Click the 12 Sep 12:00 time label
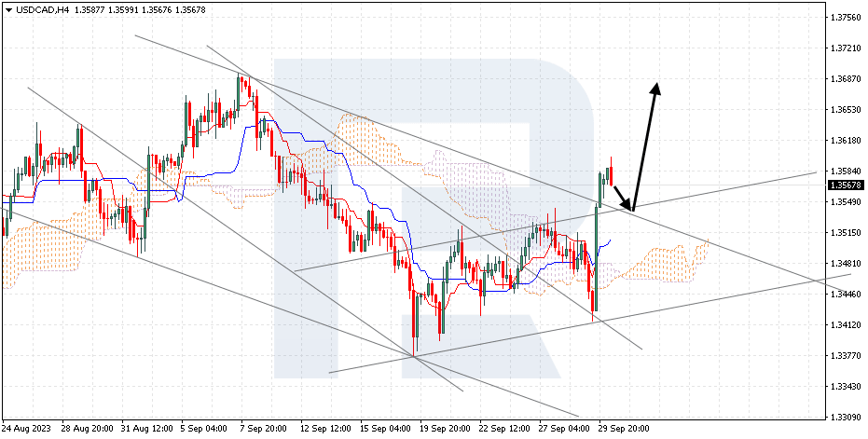 pyautogui.click(x=326, y=429)
